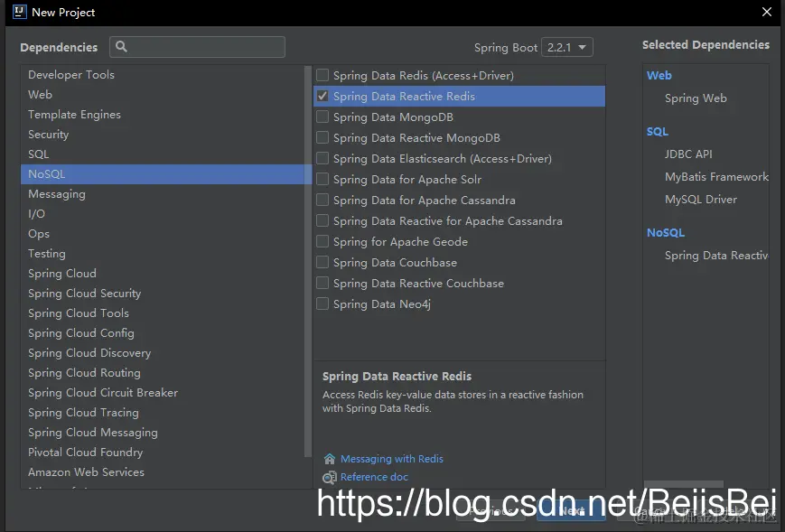Click the Next button

(571, 511)
